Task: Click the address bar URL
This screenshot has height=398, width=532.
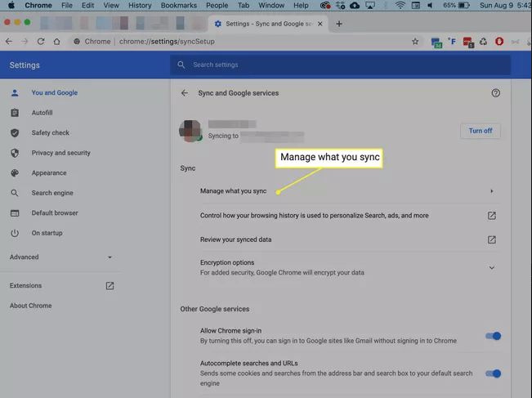Action: 167,42
